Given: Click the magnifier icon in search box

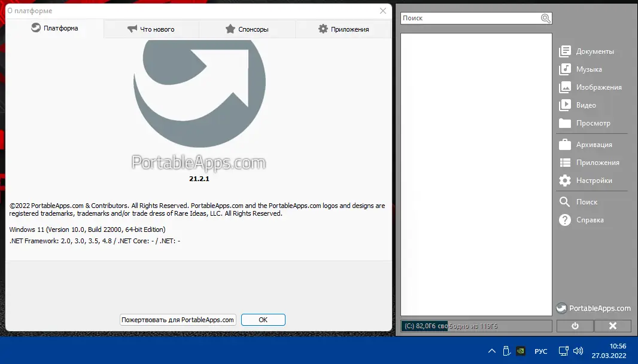Looking at the screenshot, I should [x=546, y=19].
